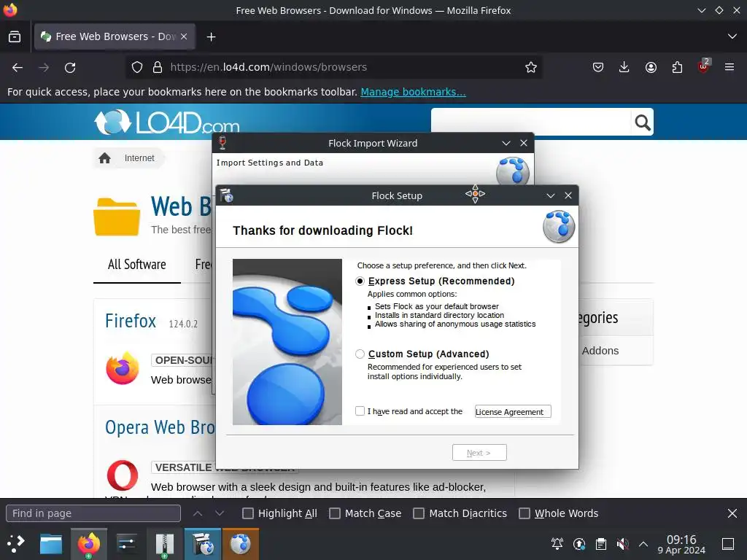Image resolution: width=747 pixels, height=560 pixels.
Task: Select Express Setup (Recommended) option
Action: pos(360,281)
